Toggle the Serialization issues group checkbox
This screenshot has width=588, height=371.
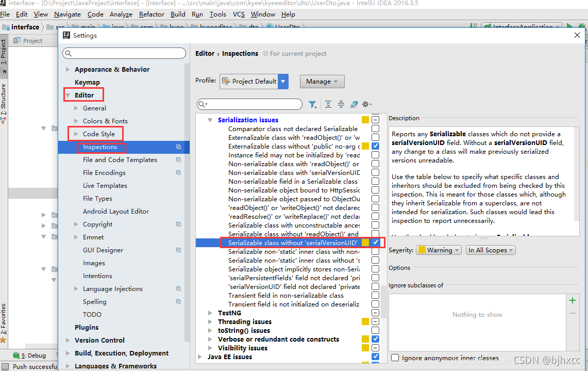(375, 120)
